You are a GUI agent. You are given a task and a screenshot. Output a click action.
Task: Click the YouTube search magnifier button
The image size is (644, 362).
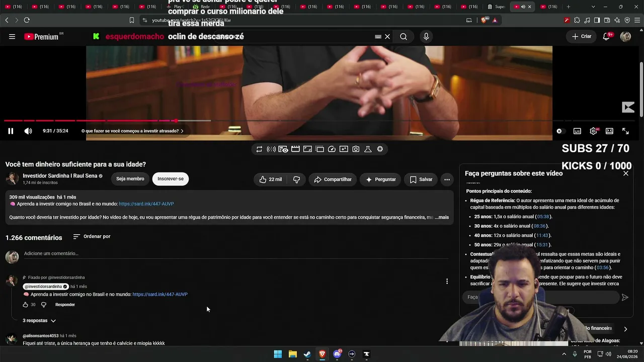[x=404, y=37]
